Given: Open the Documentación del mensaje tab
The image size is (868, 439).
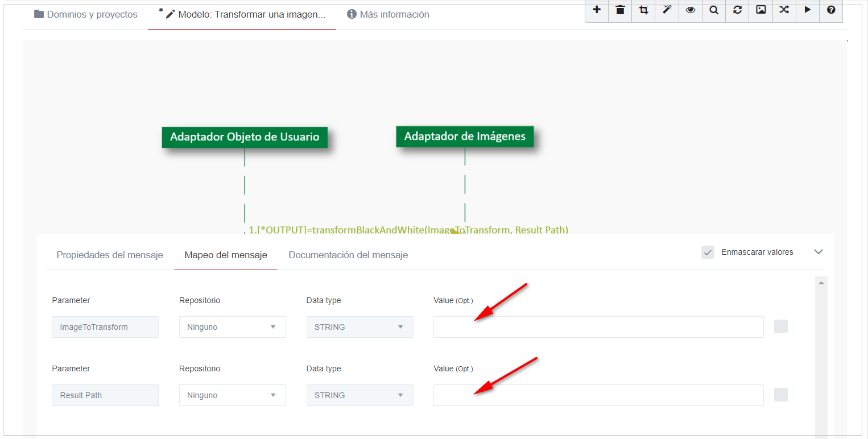Looking at the screenshot, I should (x=348, y=255).
